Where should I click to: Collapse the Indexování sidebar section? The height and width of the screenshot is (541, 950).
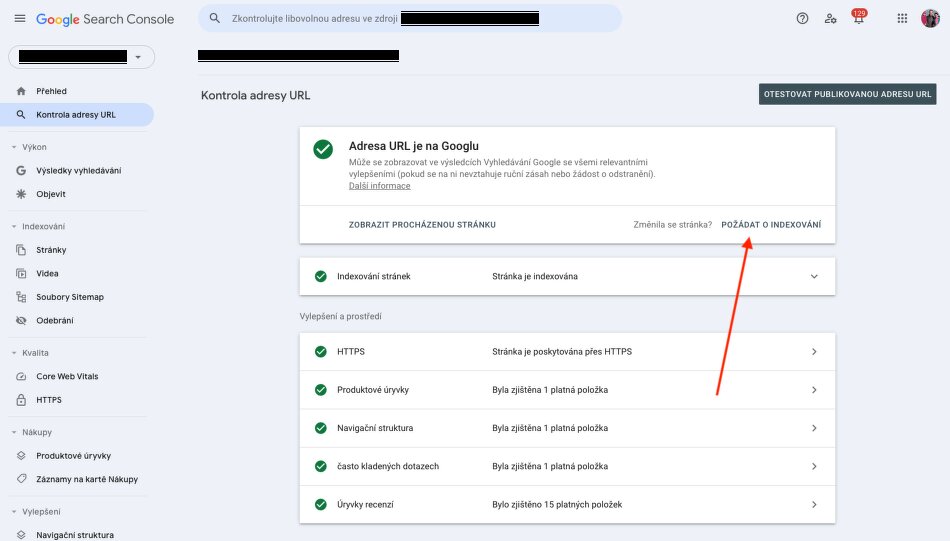(14, 227)
